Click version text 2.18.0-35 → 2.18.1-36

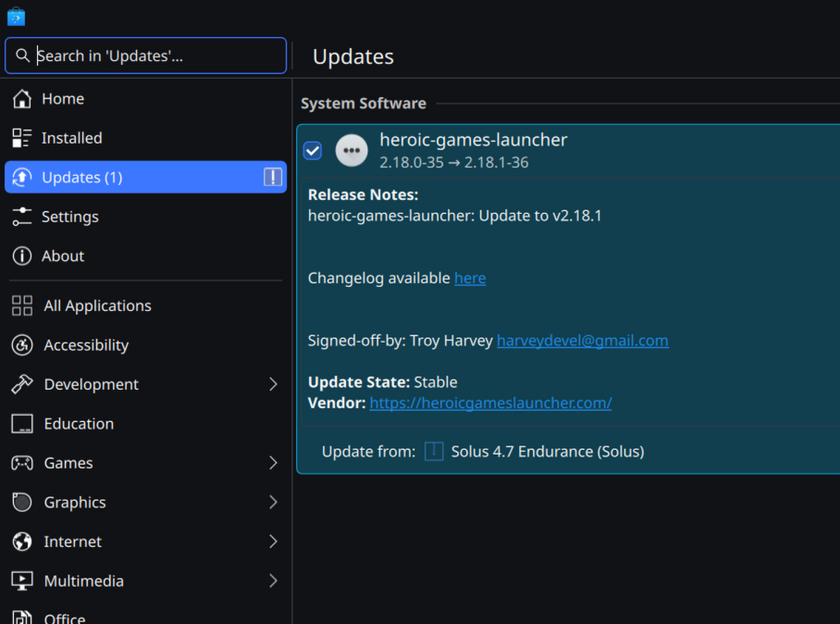tap(453, 162)
